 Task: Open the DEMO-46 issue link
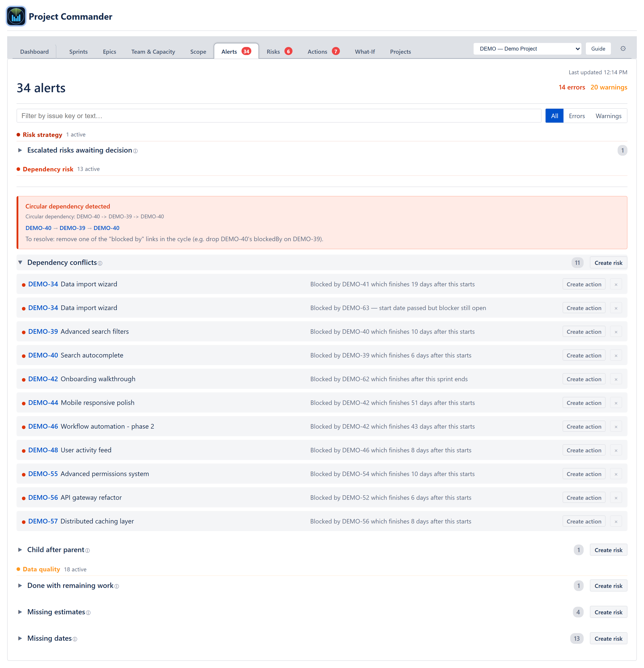(x=43, y=426)
